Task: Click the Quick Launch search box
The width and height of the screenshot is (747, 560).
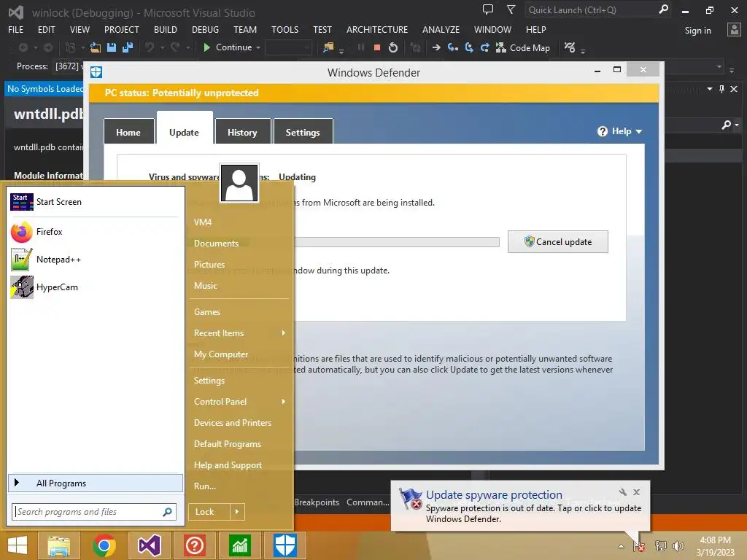Action: coord(598,9)
